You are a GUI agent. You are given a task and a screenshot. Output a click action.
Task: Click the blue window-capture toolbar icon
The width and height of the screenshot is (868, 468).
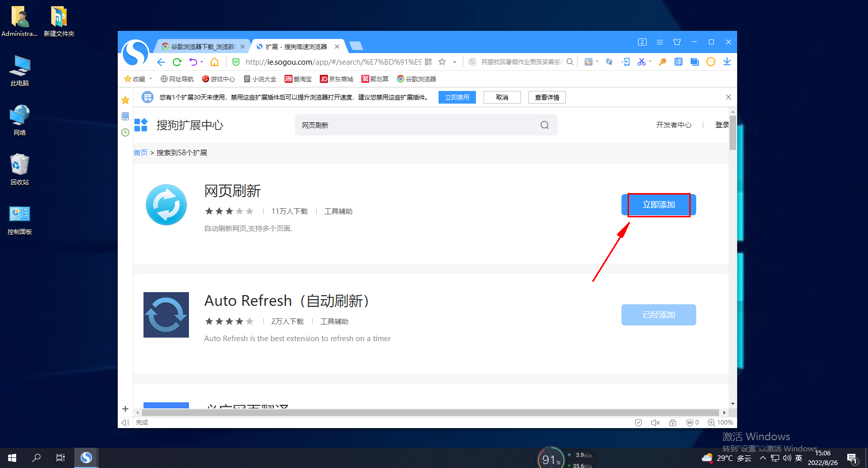[x=695, y=62]
